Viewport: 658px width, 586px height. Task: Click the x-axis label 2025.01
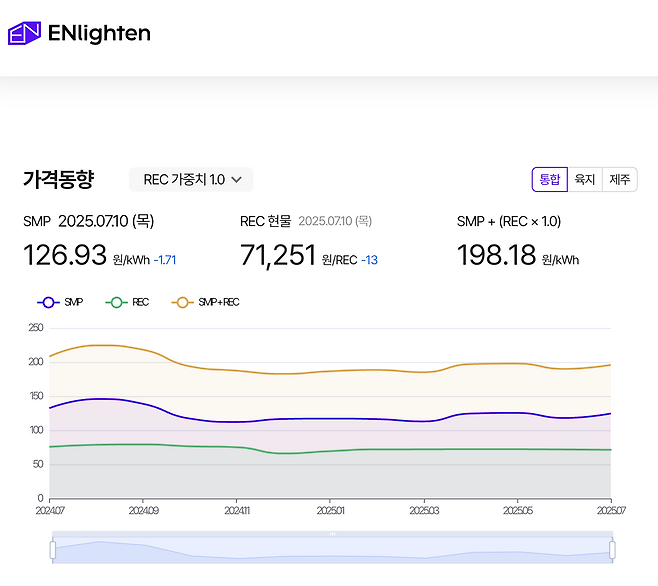(x=331, y=510)
